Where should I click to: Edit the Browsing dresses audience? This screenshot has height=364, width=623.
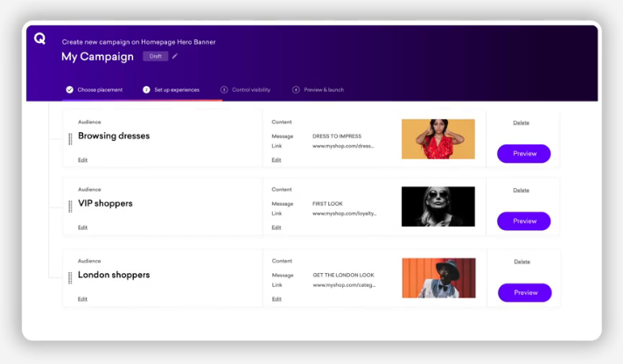82,160
